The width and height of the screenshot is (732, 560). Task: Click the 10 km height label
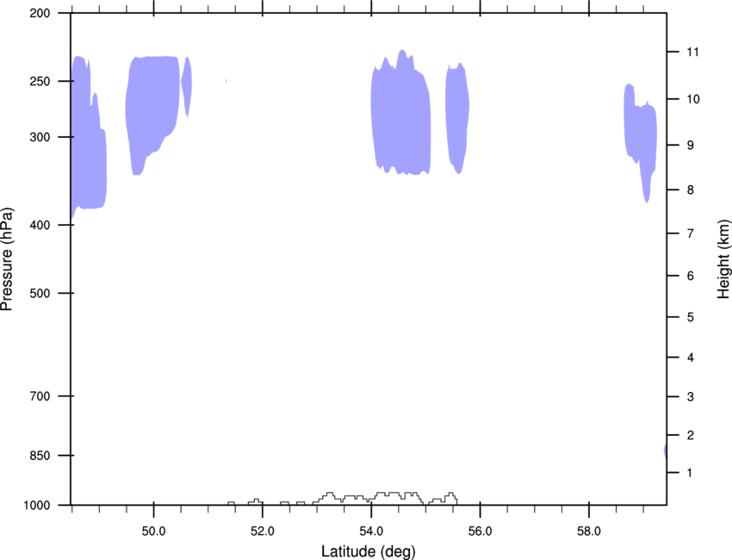[x=692, y=99]
